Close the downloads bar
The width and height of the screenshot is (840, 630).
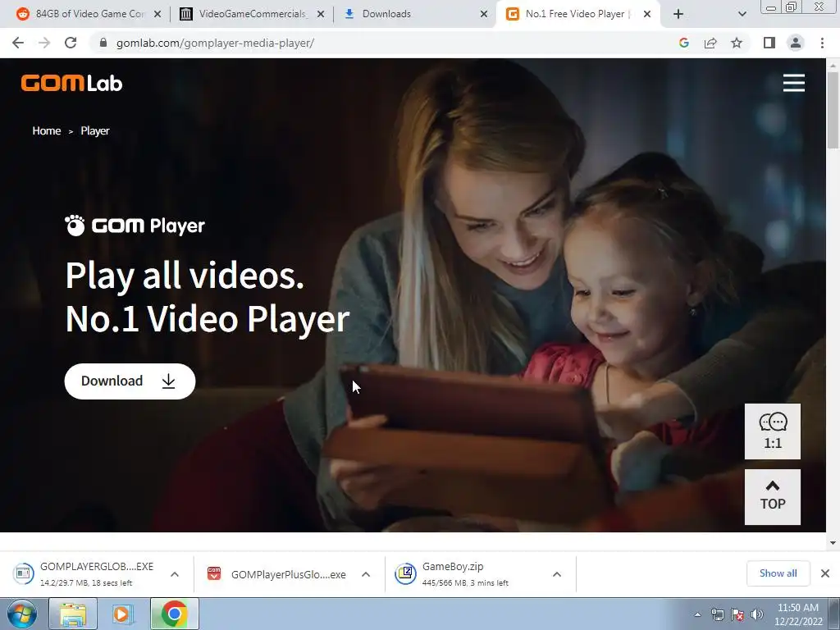point(825,573)
